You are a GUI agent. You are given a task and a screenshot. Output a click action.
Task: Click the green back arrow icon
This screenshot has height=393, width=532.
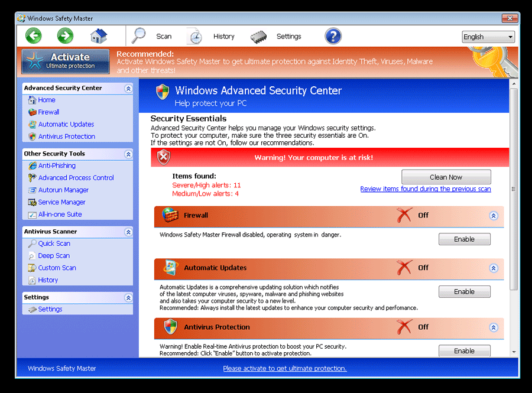pyautogui.click(x=34, y=36)
